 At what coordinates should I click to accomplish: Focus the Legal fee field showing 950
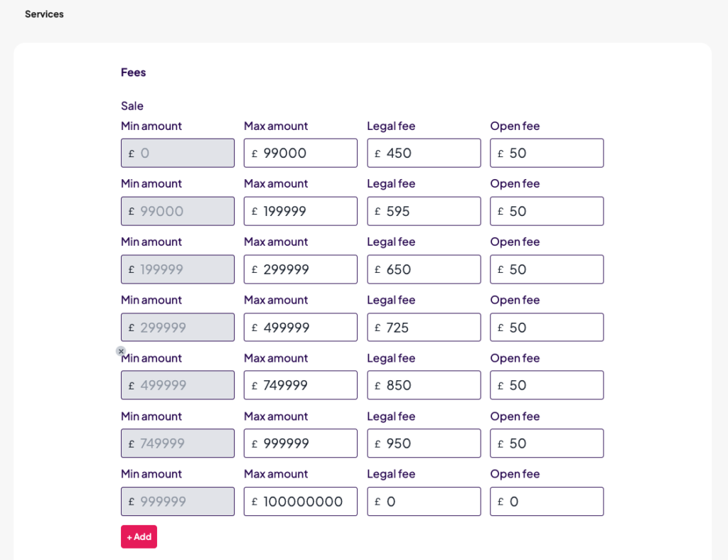[x=424, y=443]
